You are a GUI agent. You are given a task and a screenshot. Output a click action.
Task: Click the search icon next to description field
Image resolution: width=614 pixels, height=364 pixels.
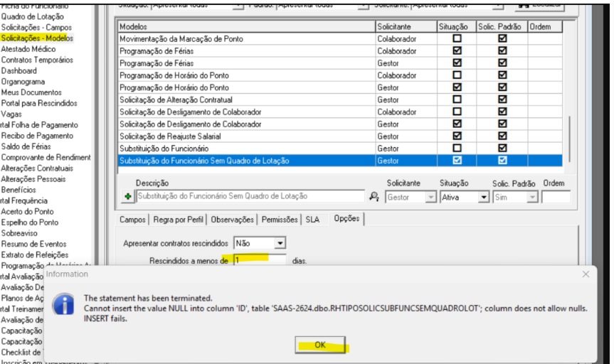374,197
